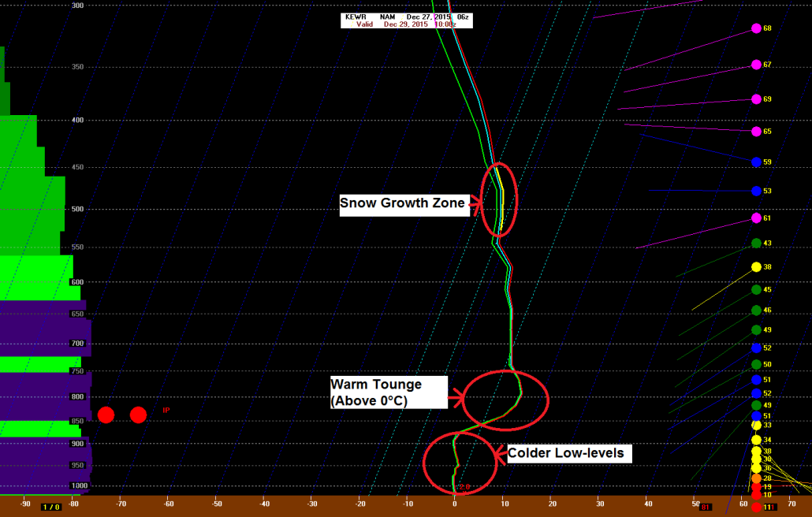
Task: Select the orange 19 dot near the bottom
Action: click(x=754, y=486)
